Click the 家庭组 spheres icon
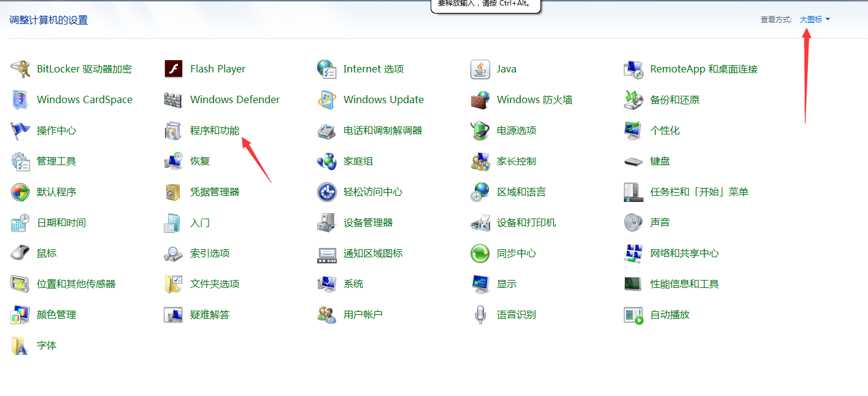 (327, 161)
